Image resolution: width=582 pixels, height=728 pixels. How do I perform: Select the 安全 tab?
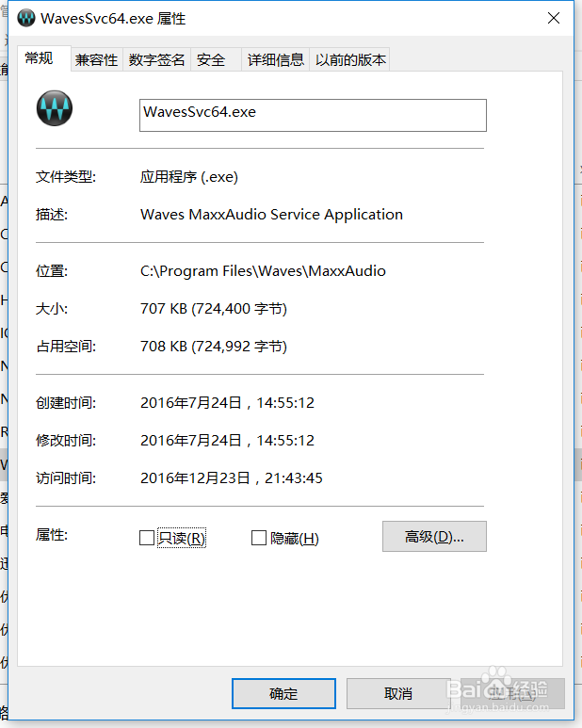point(216,59)
